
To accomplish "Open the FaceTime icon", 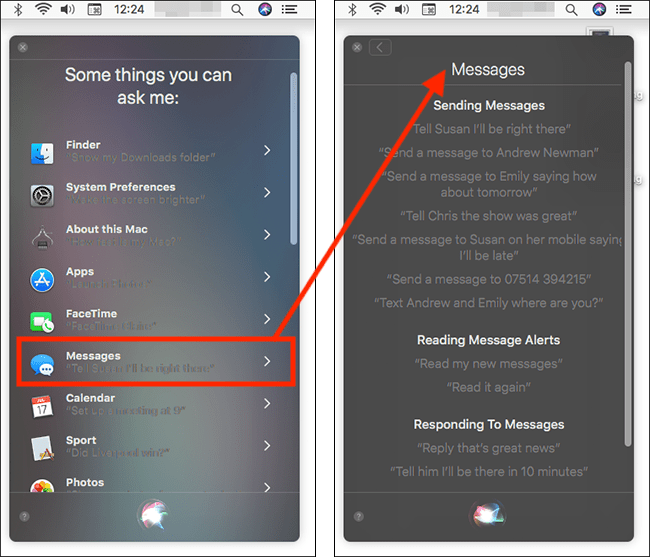I will (x=42, y=322).
